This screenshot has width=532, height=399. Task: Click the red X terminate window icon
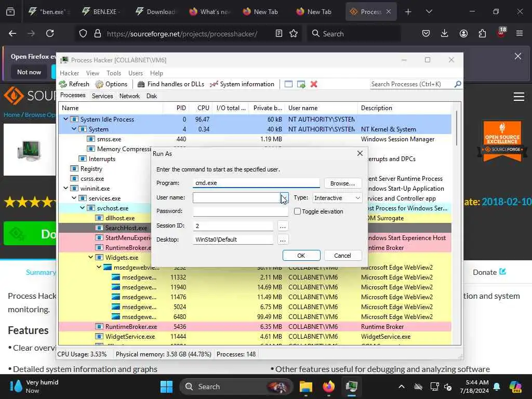(x=314, y=84)
